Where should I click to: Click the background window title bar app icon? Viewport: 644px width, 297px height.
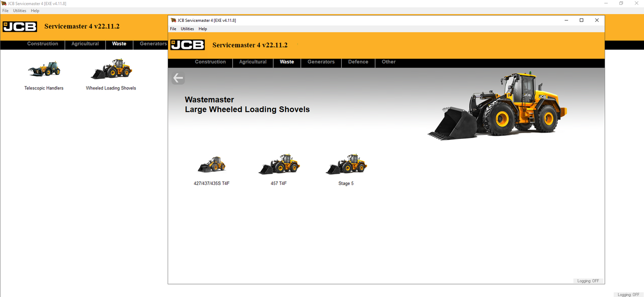(4, 4)
